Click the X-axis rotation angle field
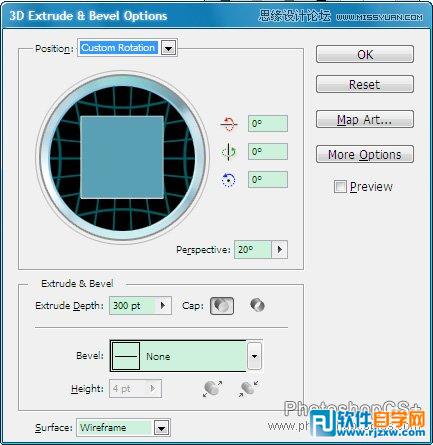Viewport: 433px width, 445px height. (268, 124)
